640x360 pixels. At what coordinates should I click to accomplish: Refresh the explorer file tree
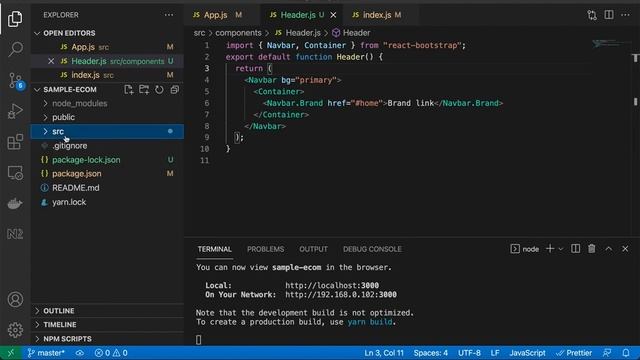[x=159, y=89]
